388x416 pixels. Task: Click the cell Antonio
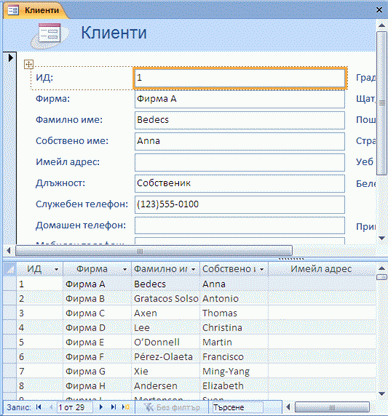(x=234, y=299)
